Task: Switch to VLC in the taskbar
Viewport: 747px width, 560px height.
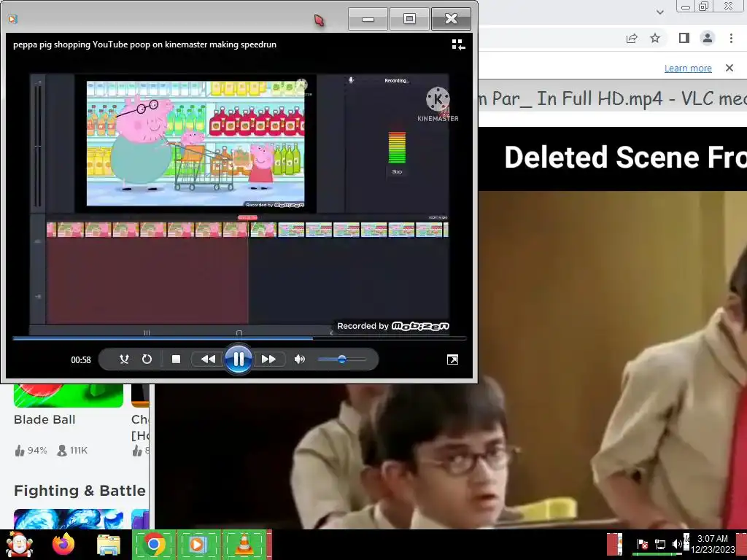Action: tap(244, 544)
